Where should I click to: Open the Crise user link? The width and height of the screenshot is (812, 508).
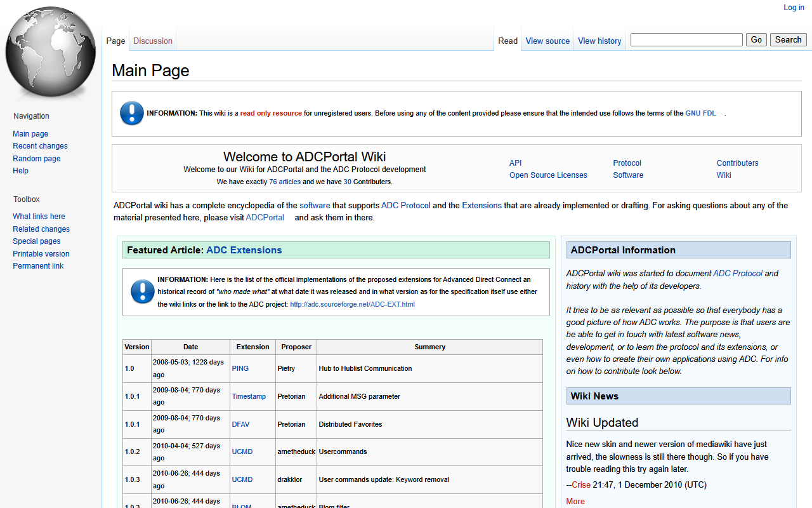coord(581,485)
